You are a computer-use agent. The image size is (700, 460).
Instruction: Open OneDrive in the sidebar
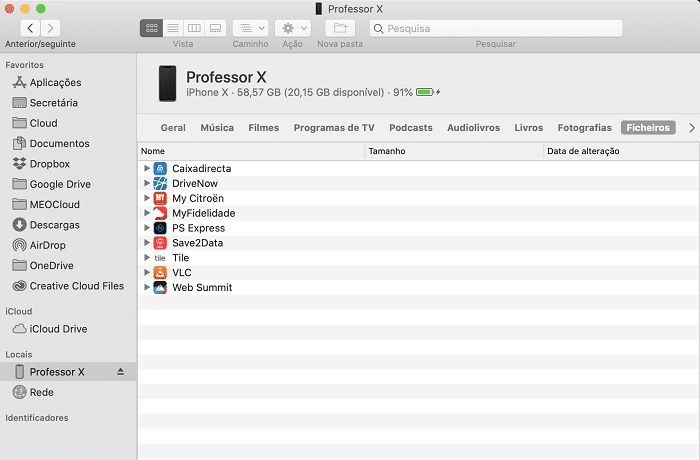point(43,265)
